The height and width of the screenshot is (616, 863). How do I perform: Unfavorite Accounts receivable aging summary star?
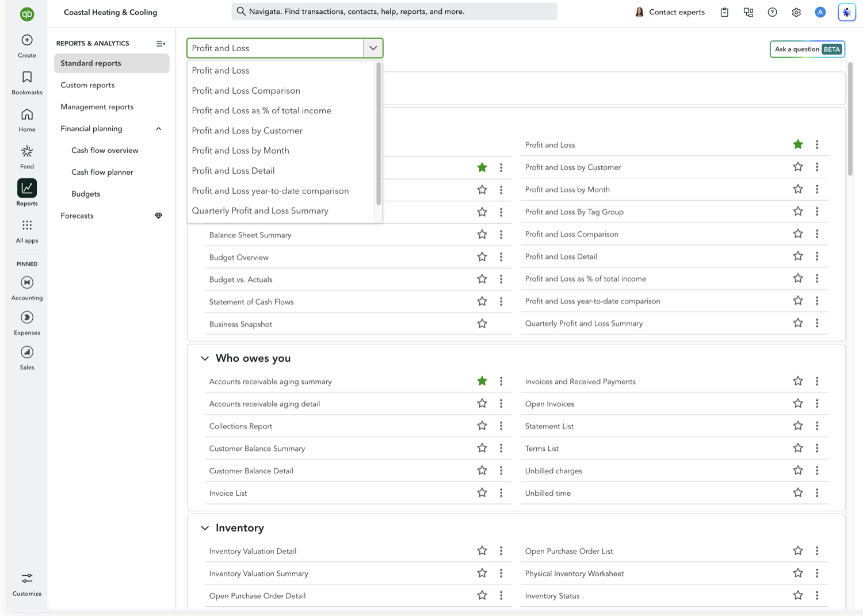click(482, 381)
